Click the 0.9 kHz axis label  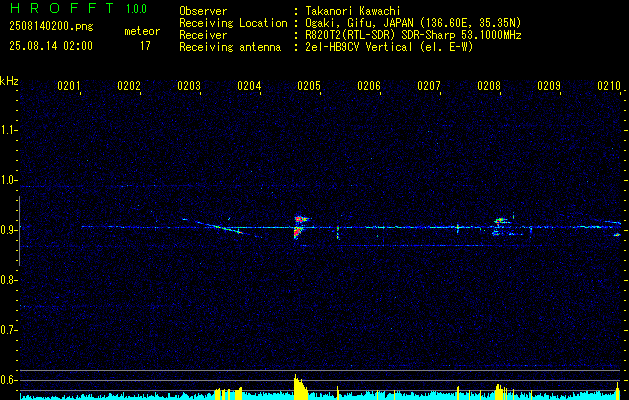point(8,230)
